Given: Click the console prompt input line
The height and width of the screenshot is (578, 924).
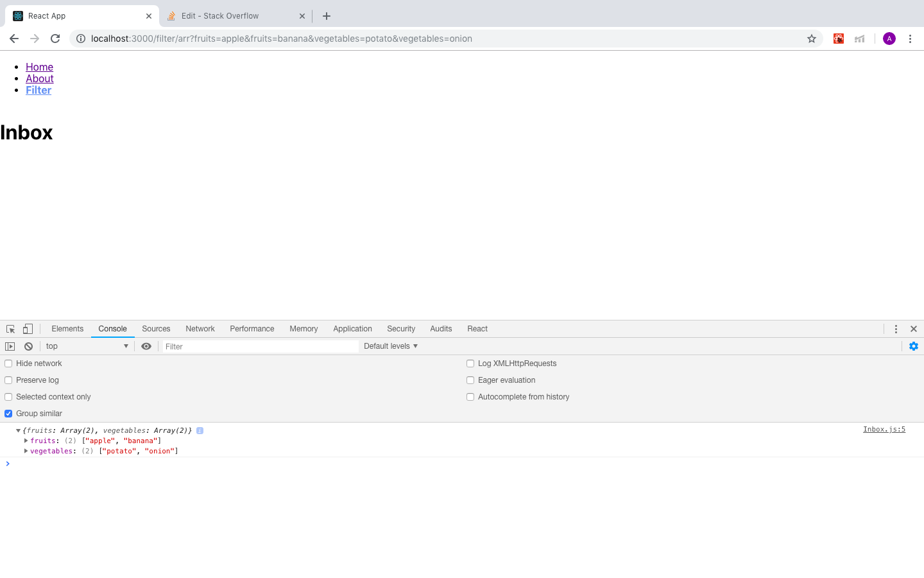Looking at the screenshot, I should pos(462,464).
